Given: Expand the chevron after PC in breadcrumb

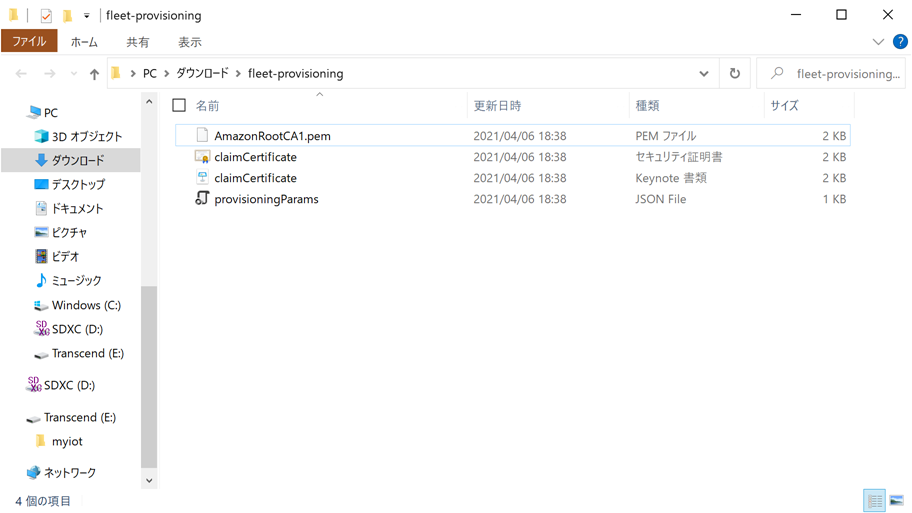Looking at the screenshot, I should click(x=166, y=74).
